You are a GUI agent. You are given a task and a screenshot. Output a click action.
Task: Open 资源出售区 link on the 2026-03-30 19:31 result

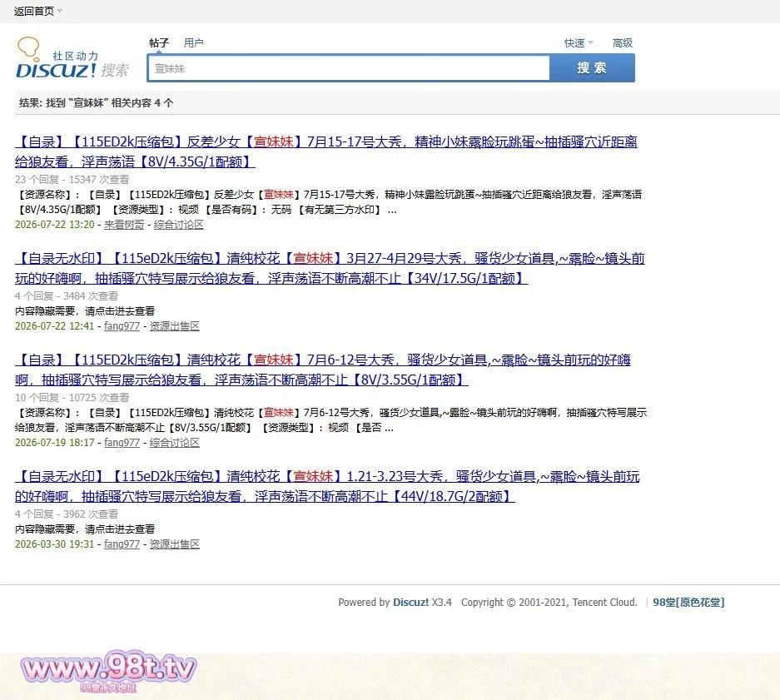(175, 544)
